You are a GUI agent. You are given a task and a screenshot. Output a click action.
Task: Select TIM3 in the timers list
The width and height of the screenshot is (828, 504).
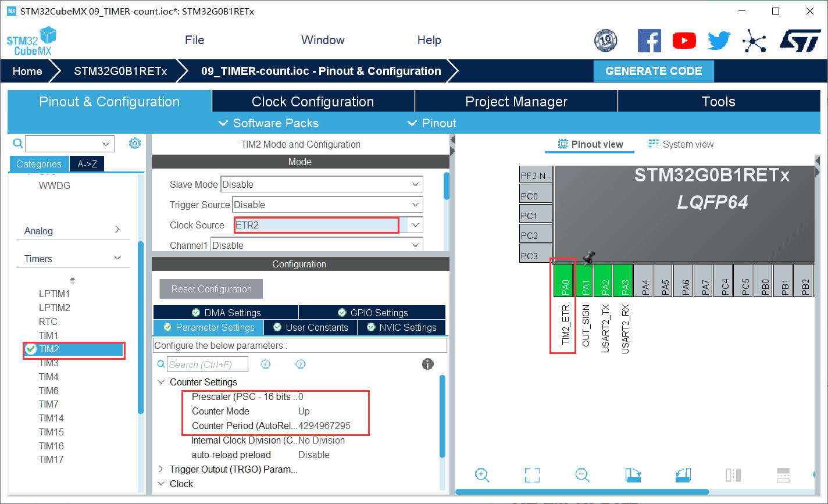pyautogui.click(x=49, y=363)
